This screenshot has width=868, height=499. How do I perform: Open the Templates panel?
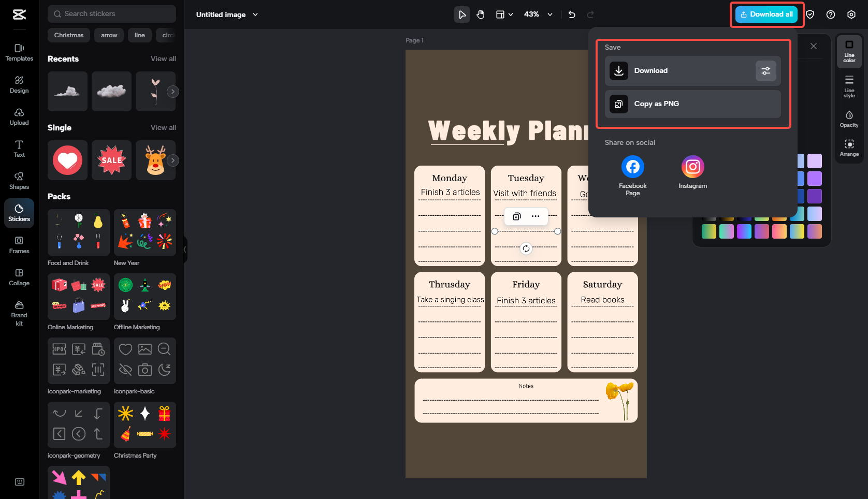point(19,52)
